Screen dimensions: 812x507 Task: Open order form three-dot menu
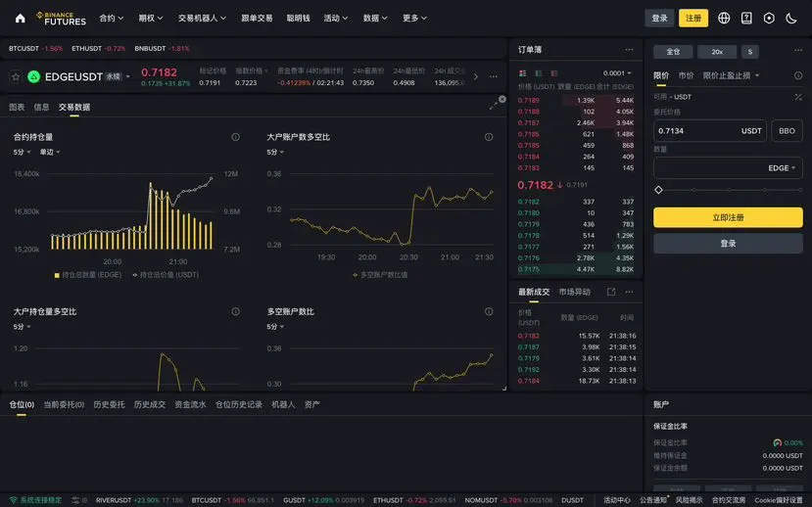click(x=798, y=50)
